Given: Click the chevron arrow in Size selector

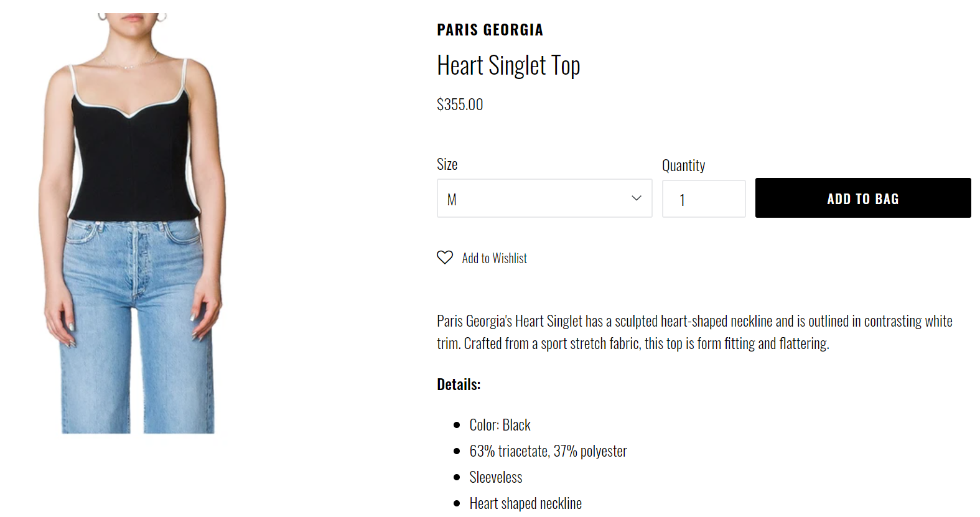Looking at the screenshot, I should click(636, 198).
